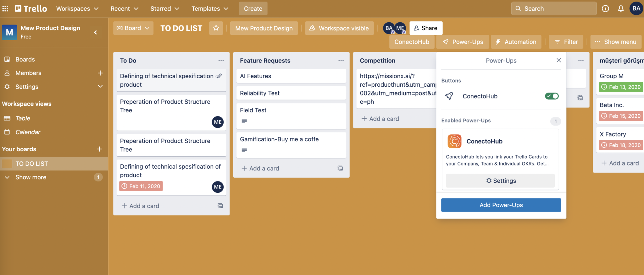Open the Calendar workspace view
This screenshot has width=644, height=275.
28,132
